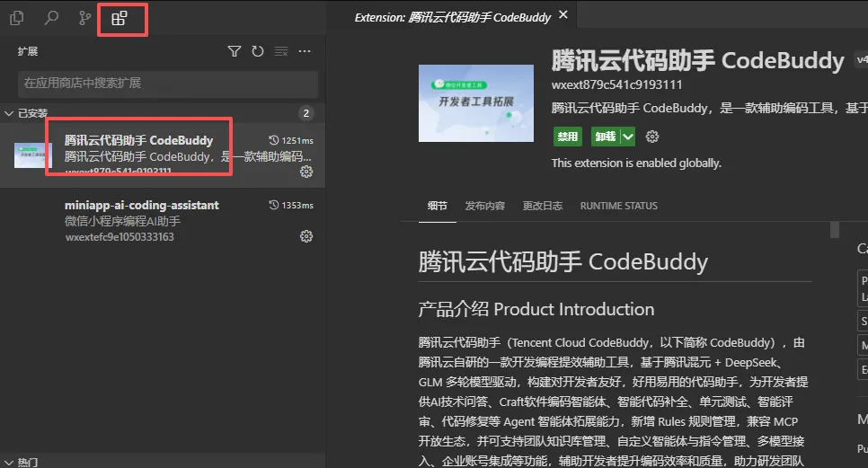Open gear settings for miniapp-ai-coding-assistant

coord(306,237)
